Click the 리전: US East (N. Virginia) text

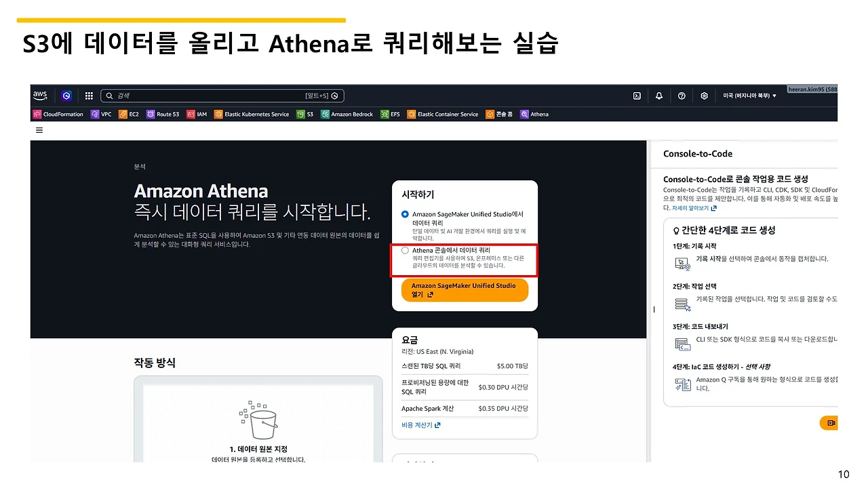(x=437, y=352)
